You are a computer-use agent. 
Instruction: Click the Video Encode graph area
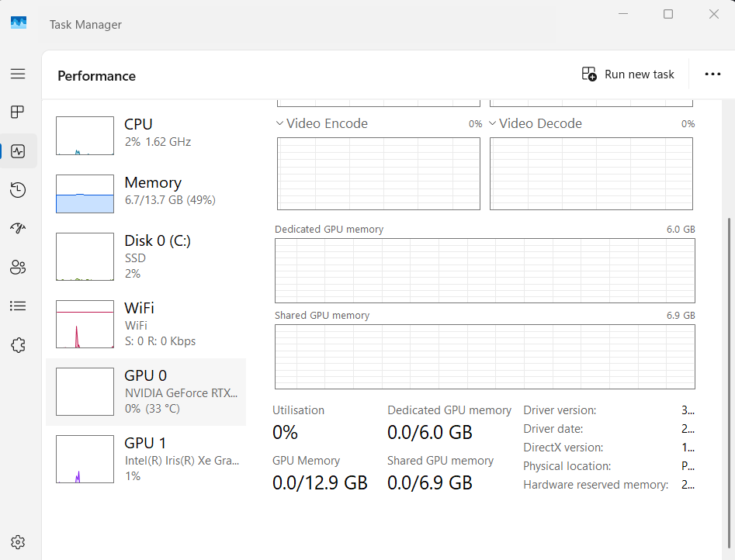[379, 174]
